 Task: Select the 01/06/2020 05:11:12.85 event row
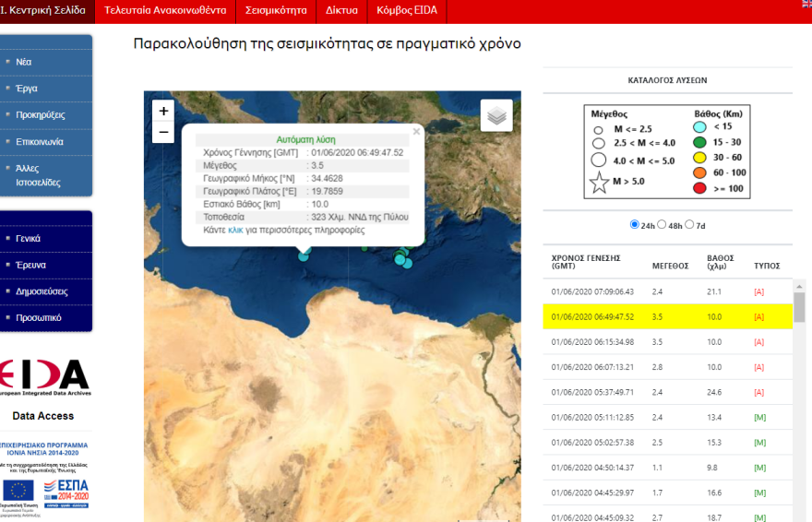[667, 418]
